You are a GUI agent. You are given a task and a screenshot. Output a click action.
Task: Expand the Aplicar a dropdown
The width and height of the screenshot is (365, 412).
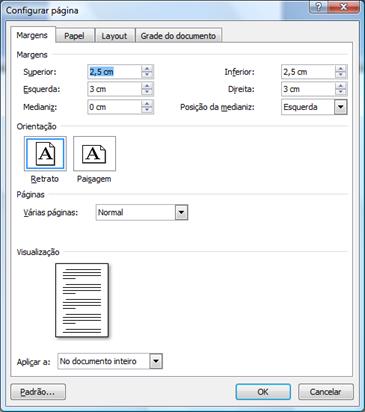pyautogui.click(x=156, y=361)
